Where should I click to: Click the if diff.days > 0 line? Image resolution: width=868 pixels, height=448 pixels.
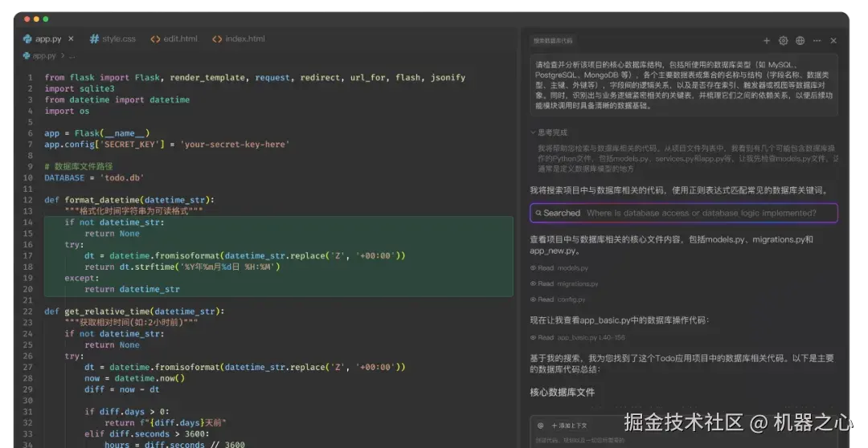(127, 412)
